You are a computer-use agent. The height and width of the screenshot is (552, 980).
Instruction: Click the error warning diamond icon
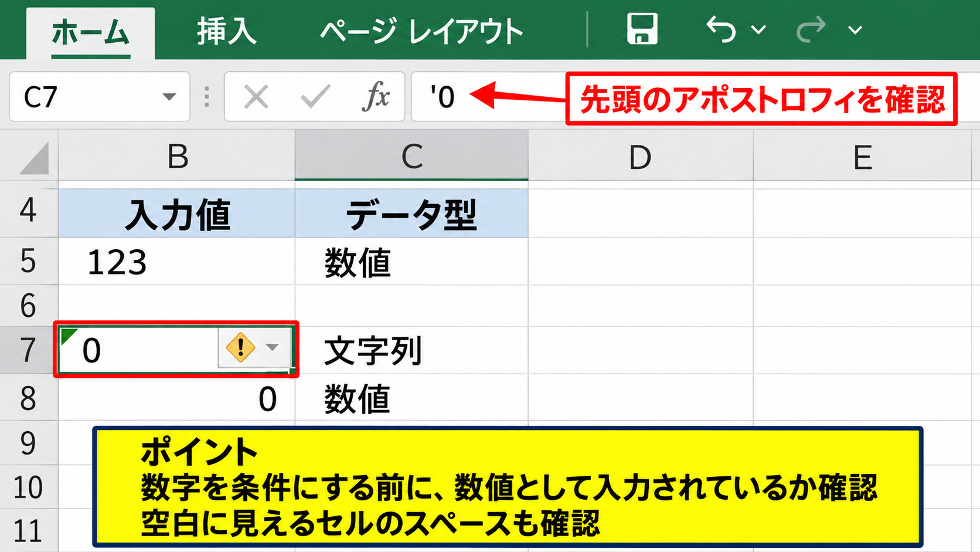240,347
